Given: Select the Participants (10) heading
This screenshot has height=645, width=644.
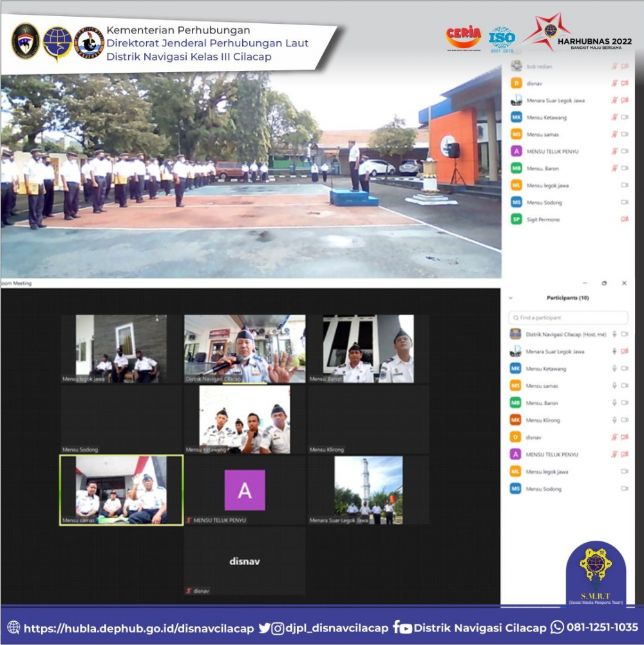Looking at the screenshot, I should tap(567, 298).
